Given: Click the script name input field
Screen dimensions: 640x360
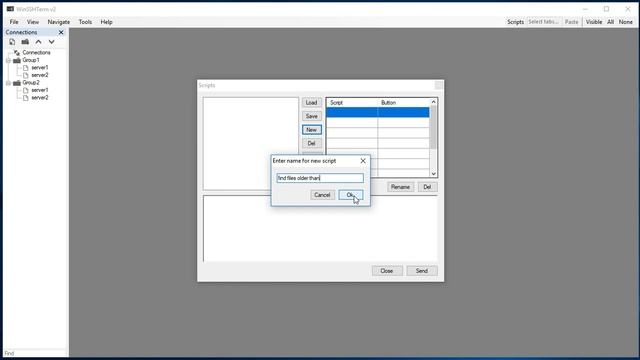Looking at the screenshot, I should click(320, 178).
